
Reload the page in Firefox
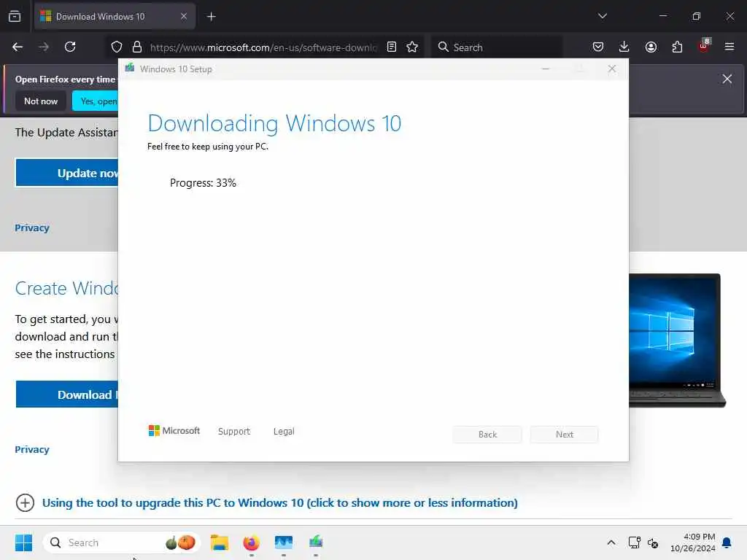(x=70, y=47)
